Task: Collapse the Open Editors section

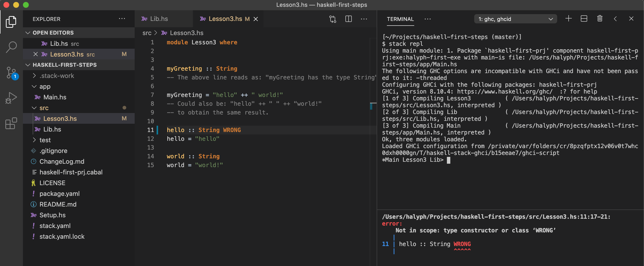Action: click(x=28, y=33)
